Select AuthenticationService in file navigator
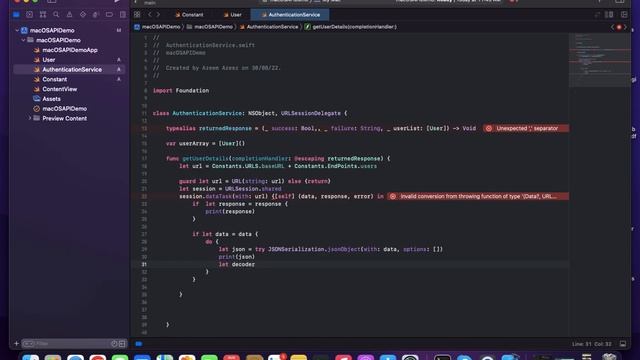This screenshot has height=360, width=640. pos(69,69)
